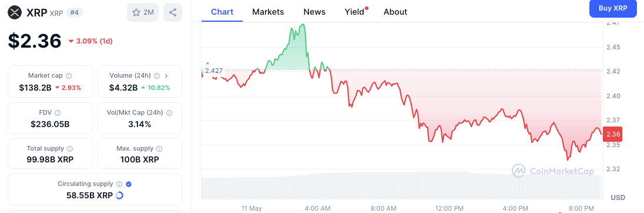Click the circulating supply progress ring

tap(119, 195)
